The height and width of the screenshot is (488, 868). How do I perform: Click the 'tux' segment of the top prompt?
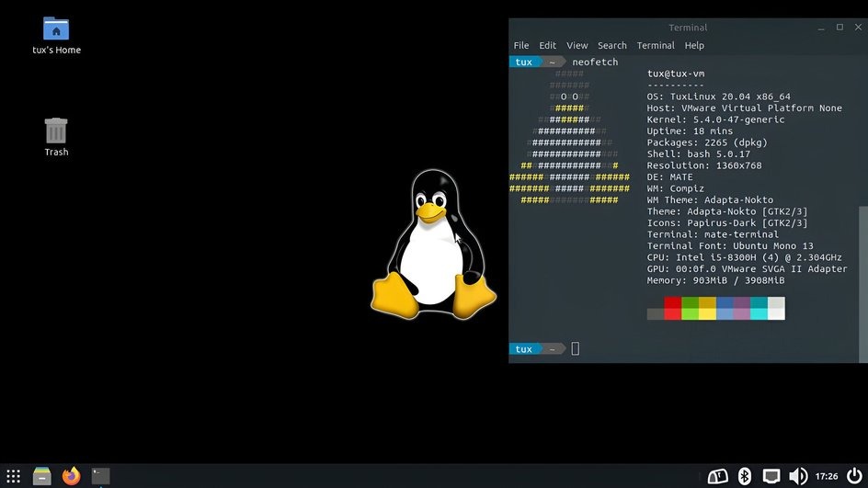click(x=524, y=62)
